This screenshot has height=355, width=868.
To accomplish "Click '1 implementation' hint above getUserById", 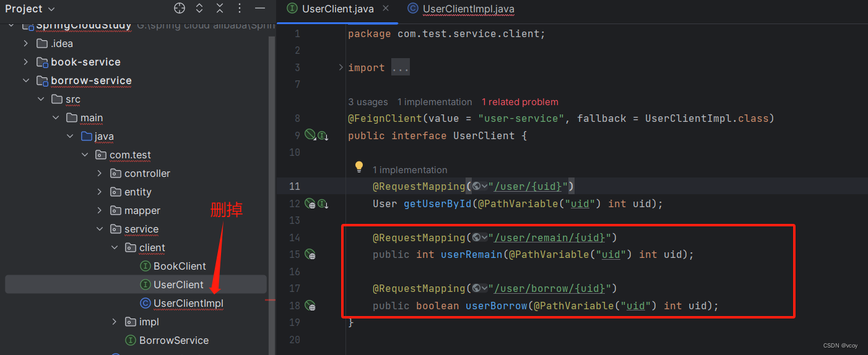I will [410, 169].
